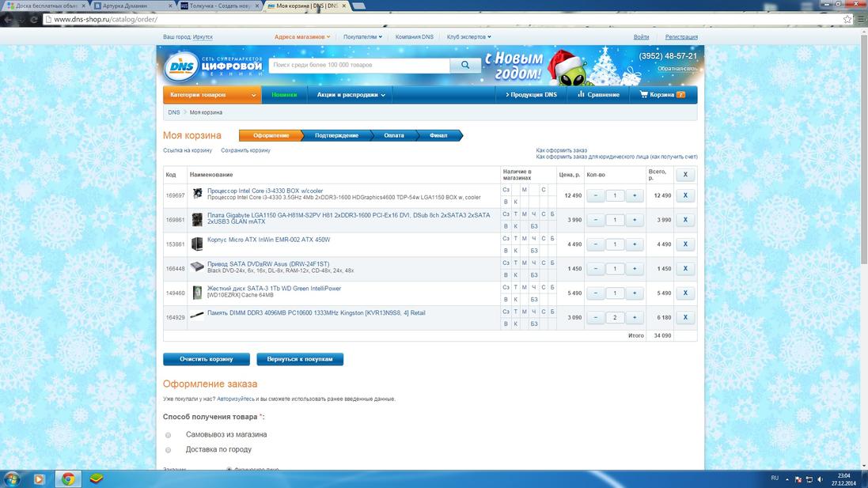Image resolution: width=868 pixels, height=488 pixels.
Task: Click the Авторизуйтесь link
Action: (236, 399)
